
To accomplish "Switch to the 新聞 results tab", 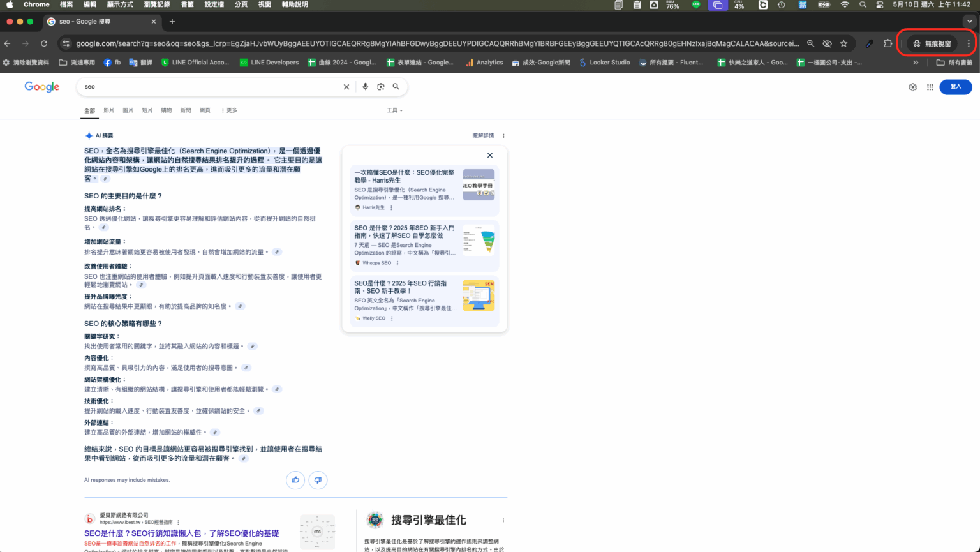I will [x=186, y=110].
